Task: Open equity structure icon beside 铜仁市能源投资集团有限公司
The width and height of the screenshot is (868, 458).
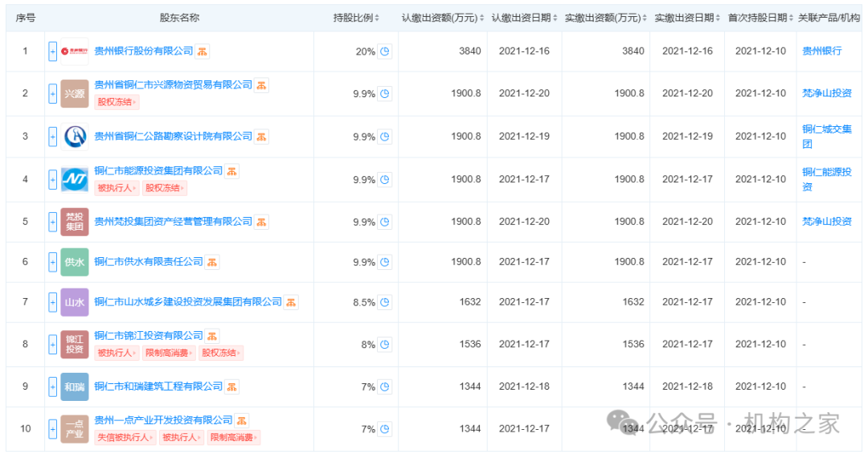Action: (x=232, y=171)
